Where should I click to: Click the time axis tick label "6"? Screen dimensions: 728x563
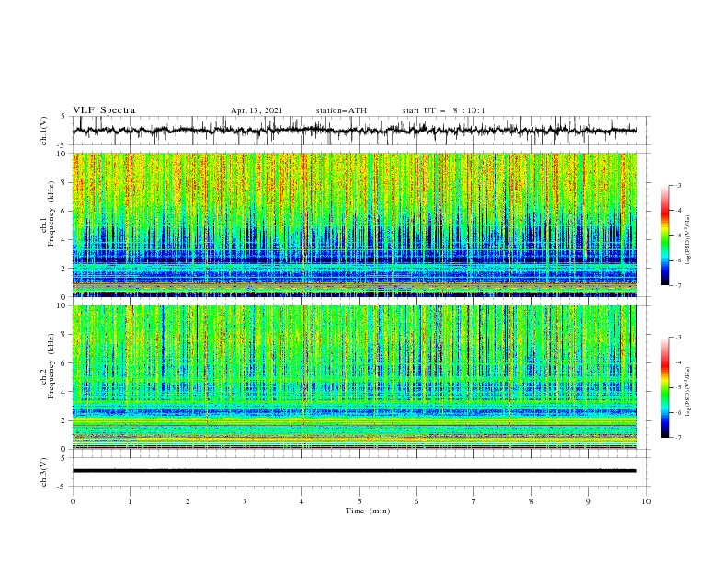417,501
